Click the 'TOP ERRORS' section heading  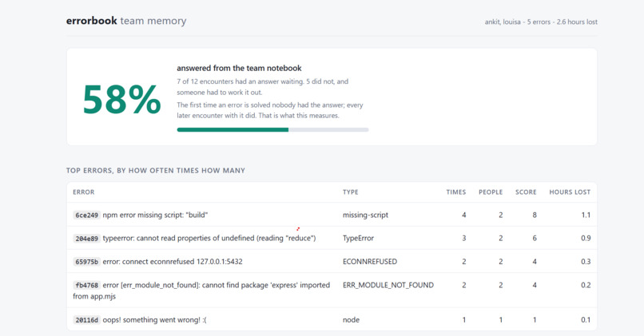pos(156,170)
